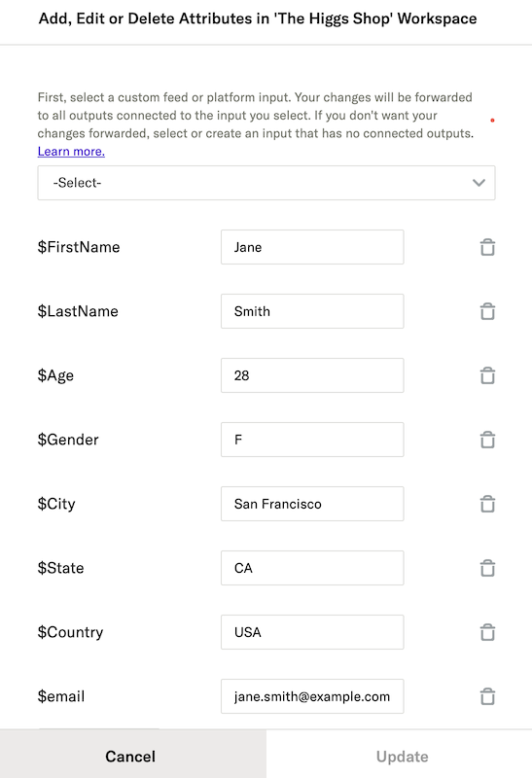Edit the San Francisco city field
The width and height of the screenshot is (532, 778).
tap(312, 504)
